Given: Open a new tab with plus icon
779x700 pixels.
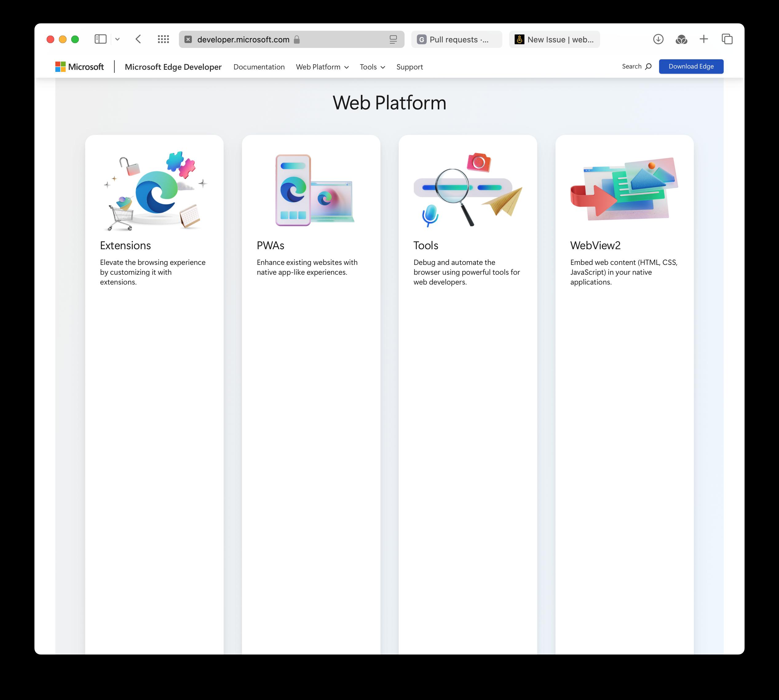Looking at the screenshot, I should click(704, 39).
